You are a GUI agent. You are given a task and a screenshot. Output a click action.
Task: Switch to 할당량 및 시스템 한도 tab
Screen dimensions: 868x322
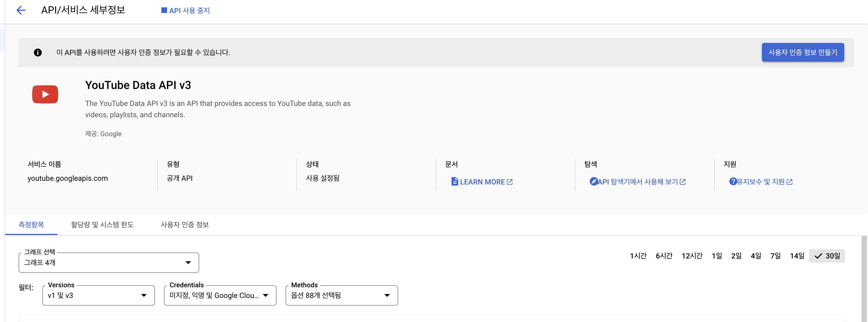[x=102, y=225]
